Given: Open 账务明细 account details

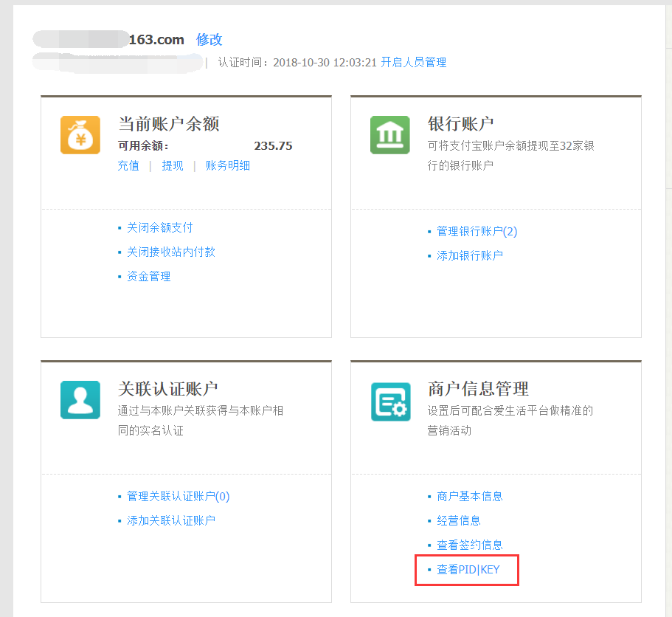Looking at the screenshot, I should [x=228, y=165].
